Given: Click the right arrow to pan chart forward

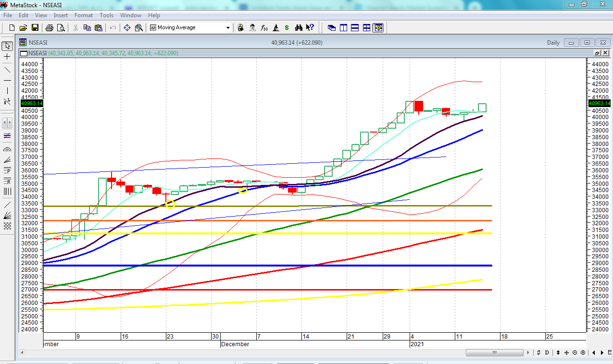Looking at the screenshot, I should (x=602, y=352).
